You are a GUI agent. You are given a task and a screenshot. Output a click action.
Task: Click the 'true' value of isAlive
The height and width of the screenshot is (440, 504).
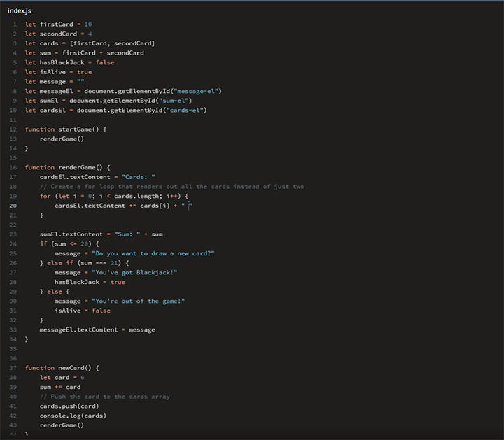coord(84,72)
